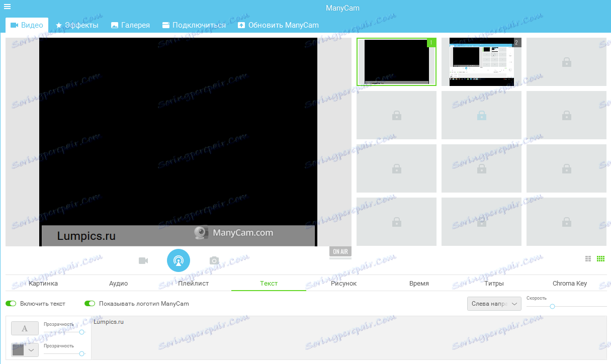
Task: Open the Эффекты tab
Action: pos(77,25)
